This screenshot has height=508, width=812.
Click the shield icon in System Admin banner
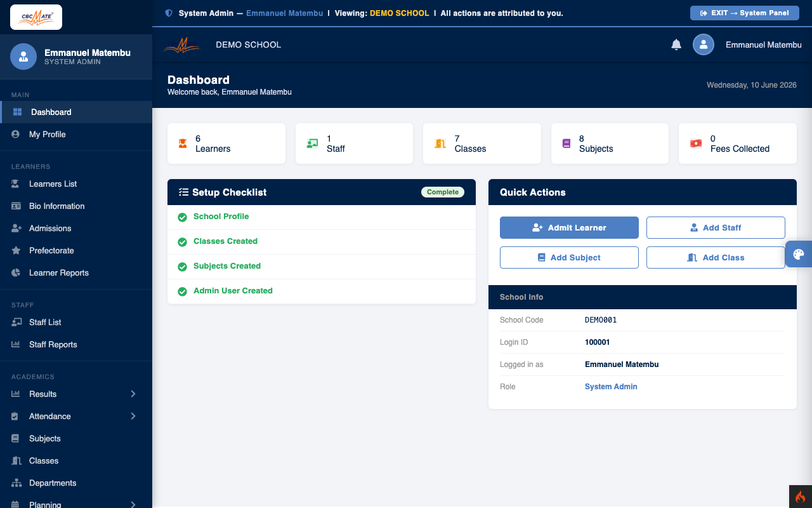169,13
